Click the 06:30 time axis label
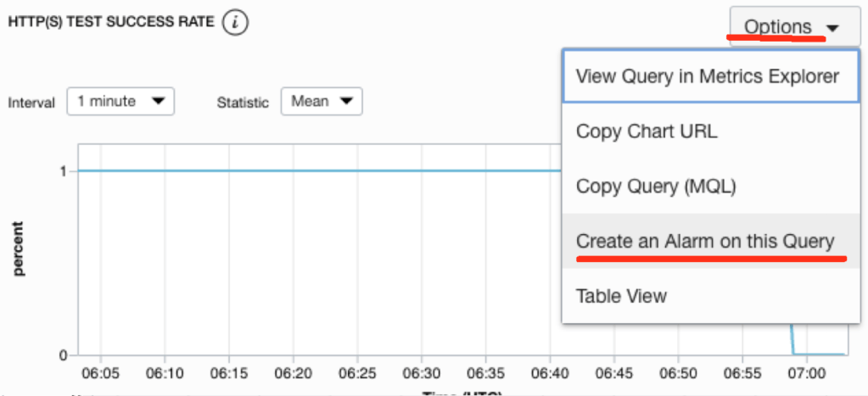 click(x=422, y=373)
